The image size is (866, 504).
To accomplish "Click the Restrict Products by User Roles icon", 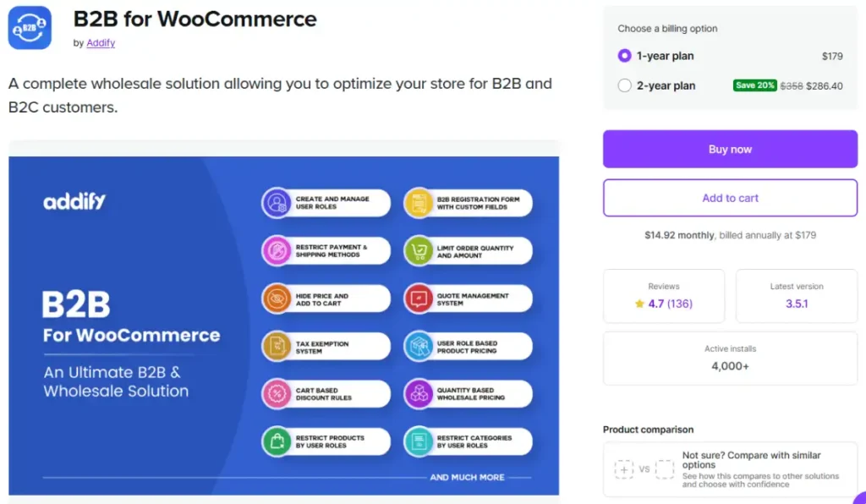I will [277, 441].
